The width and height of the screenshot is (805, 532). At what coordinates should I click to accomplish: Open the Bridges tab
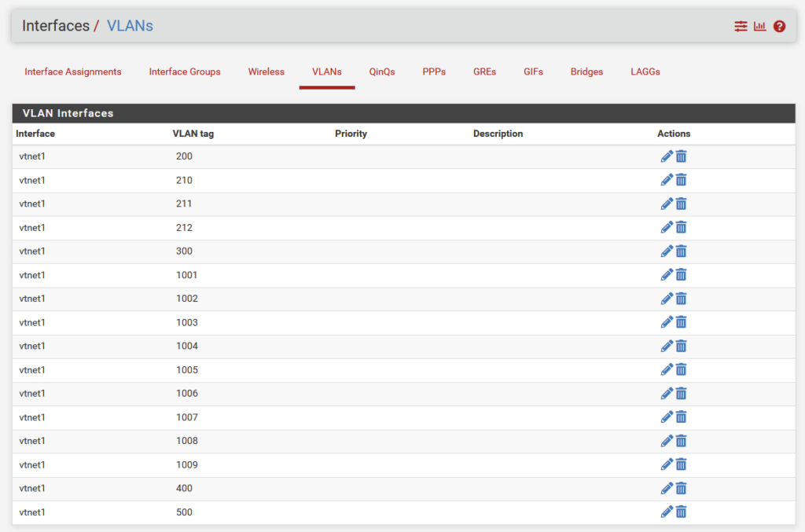tap(586, 72)
